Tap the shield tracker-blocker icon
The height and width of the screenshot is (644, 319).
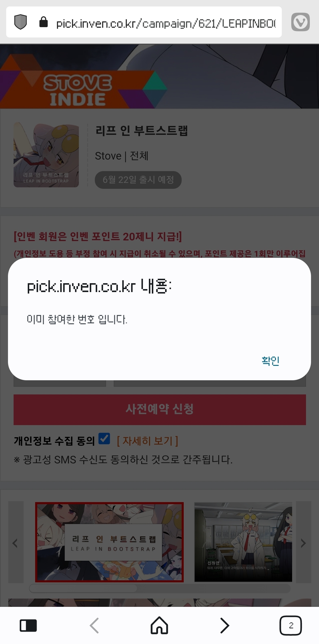21,22
